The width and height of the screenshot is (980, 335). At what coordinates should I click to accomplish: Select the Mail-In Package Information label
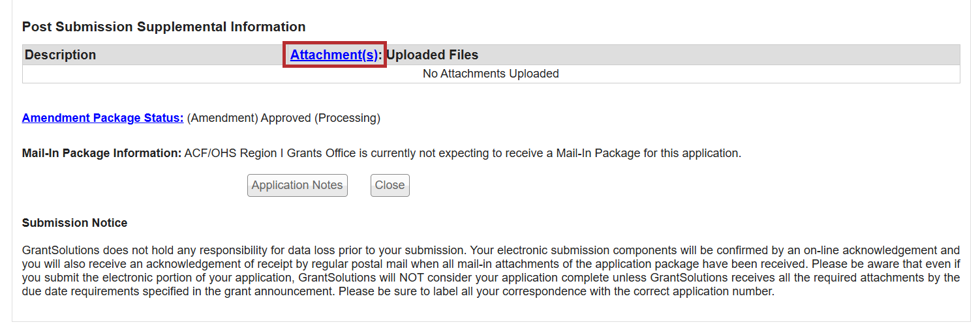[101, 154]
